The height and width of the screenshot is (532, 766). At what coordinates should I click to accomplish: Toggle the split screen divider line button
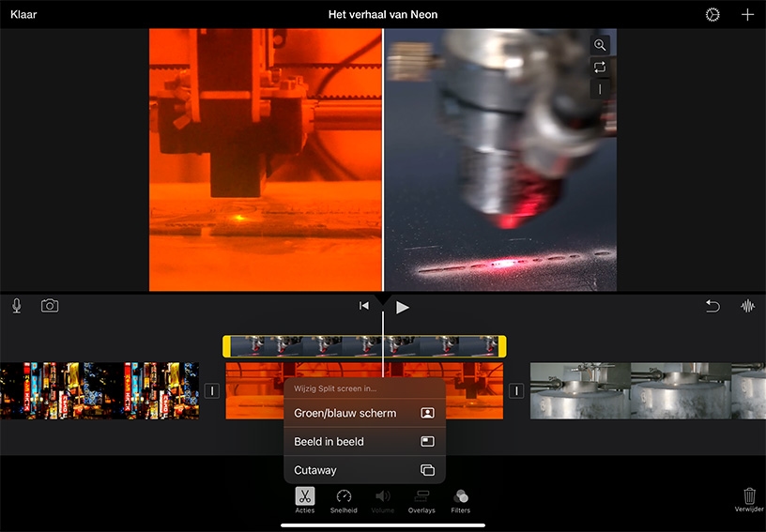(x=600, y=89)
